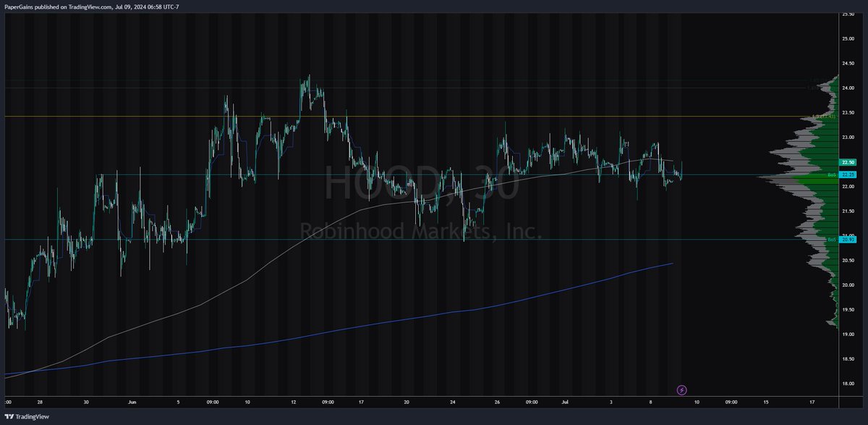Select the green 22.50 price tag
The image size is (868, 425).
848,162
